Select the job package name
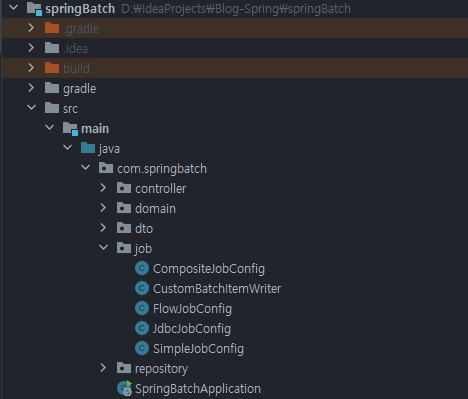 [143, 249]
